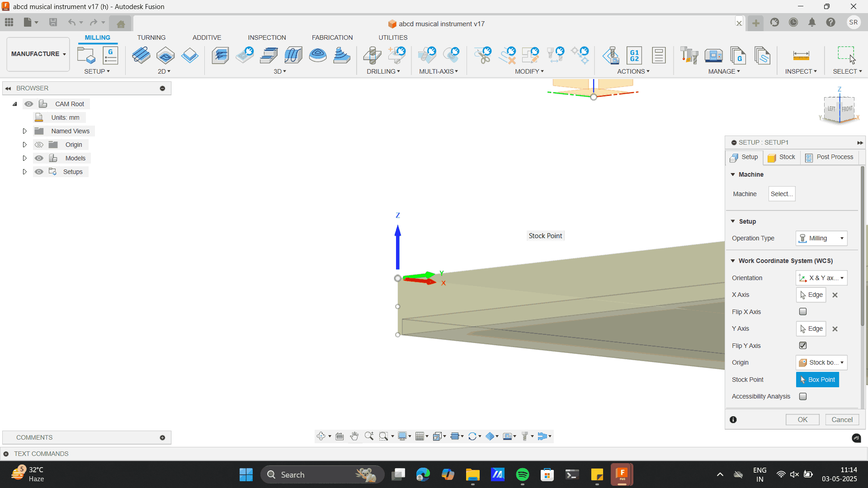The image size is (868, 488).
Task: Enable the Flip X Axis checkbox
Action: point(803,312)
